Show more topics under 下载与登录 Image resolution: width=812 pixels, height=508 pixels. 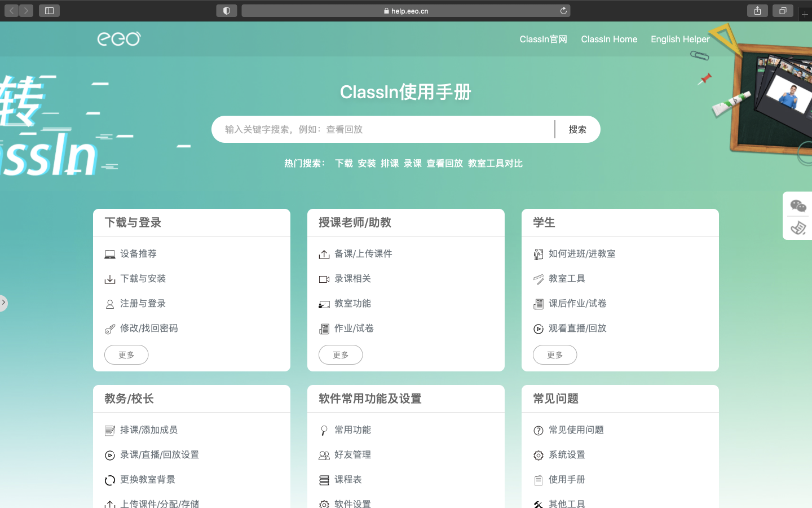126,354
